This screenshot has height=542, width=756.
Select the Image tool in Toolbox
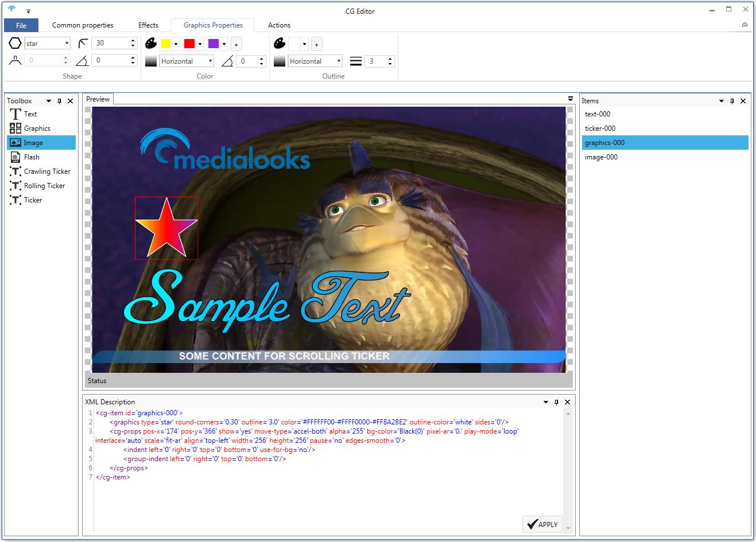pyautogui.click(x=41, y=143)
